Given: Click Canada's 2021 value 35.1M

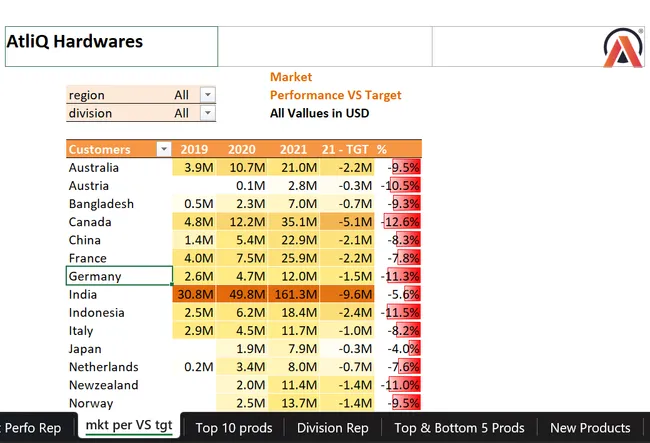Looking at the screenshot, I should pyautogui.click(x=293, y=222).
